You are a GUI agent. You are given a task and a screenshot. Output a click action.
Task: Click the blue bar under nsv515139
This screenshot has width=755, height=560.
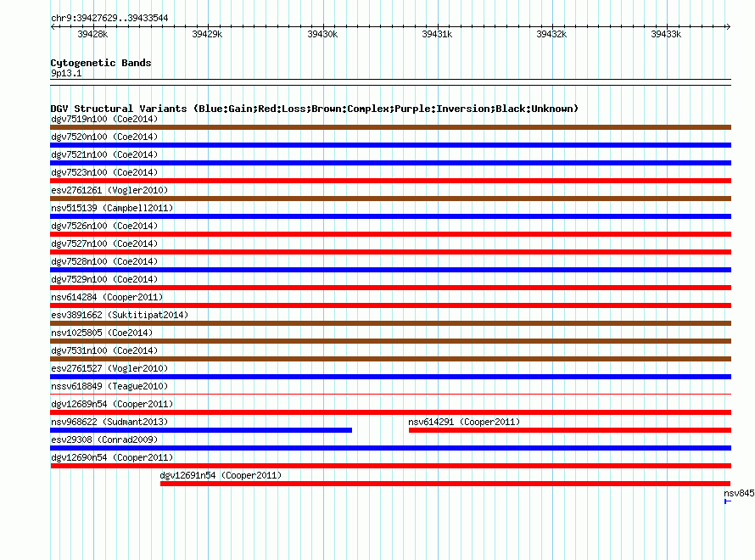click(x=390, y=216)
